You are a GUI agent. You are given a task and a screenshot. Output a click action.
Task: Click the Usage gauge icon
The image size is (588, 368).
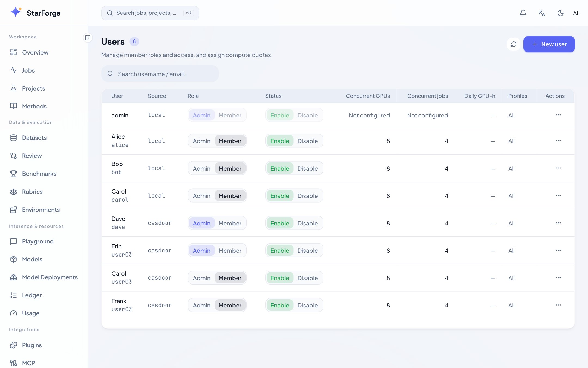tap(13, 313)
